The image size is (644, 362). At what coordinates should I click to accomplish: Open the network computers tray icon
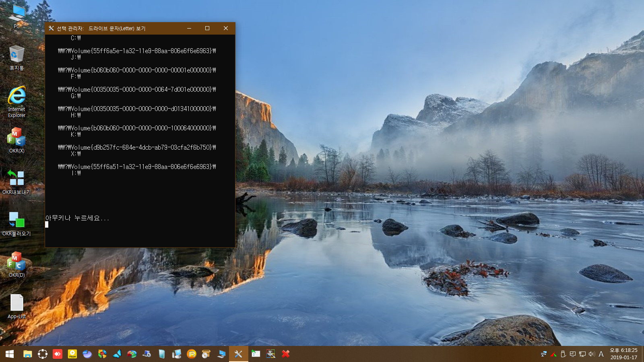[x=544, y=354]
